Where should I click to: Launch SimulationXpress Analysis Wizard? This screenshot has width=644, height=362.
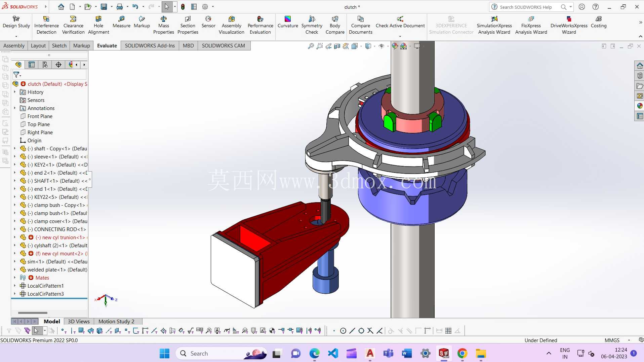click(494, 25)
